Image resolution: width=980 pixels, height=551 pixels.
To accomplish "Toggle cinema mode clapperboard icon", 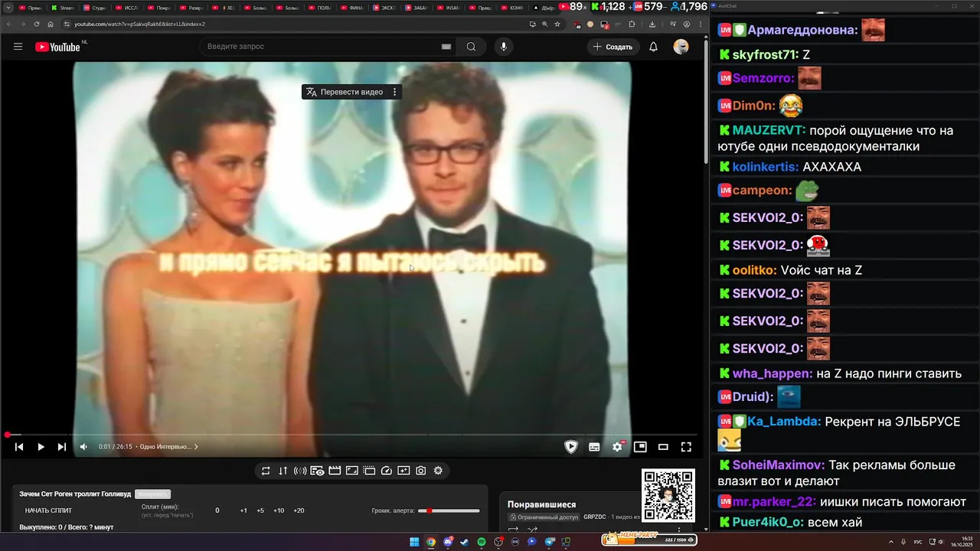I will (x=335, y=471).
